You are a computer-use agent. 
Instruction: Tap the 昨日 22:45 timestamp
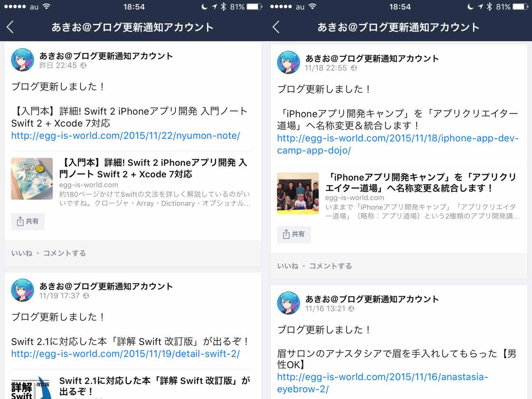point(58,66)
